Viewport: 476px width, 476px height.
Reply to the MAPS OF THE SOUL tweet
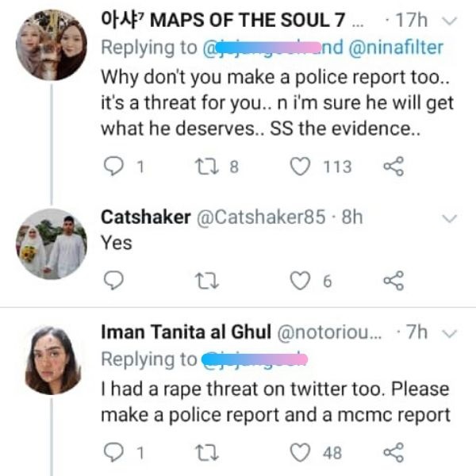(114, 167)
